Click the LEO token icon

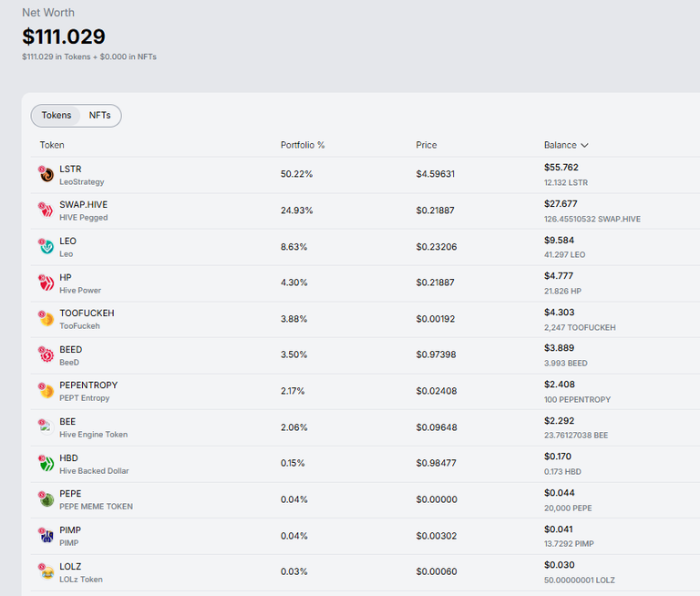(46, 246)
